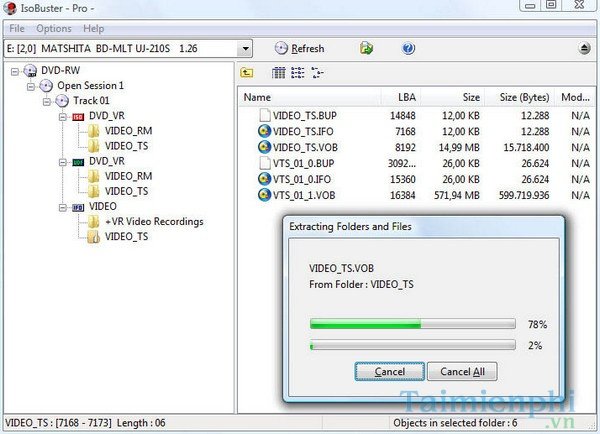
Task: Click the LBA value 14848
Action: pyautogui.click(x=403, y=116)
